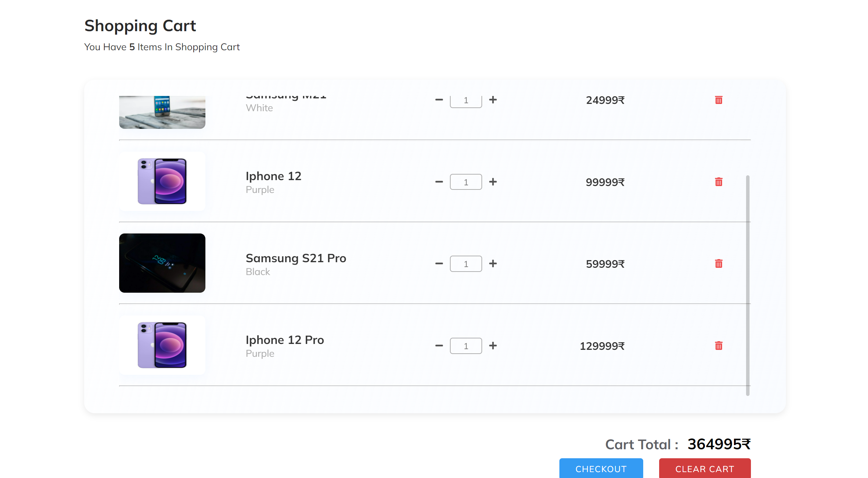Click the Samsung M21 product image
Viewport: 868px width, 478px height.
(x=162, y=112)
